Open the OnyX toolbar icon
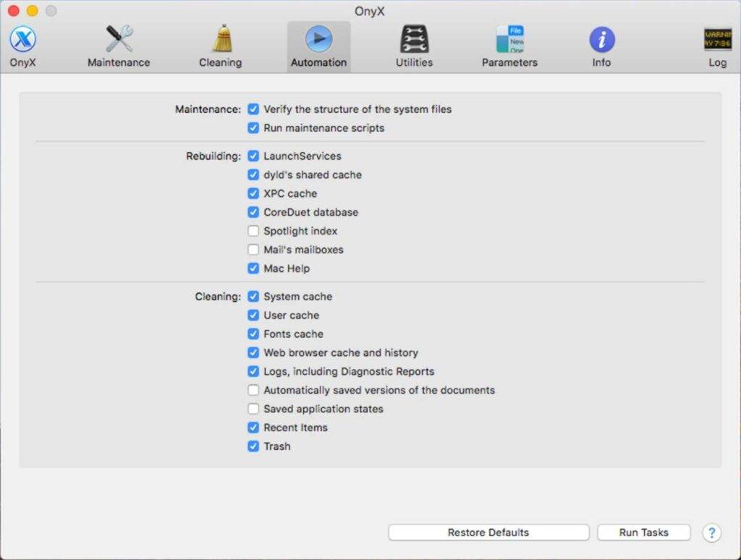Image resolution: width=741 pixels, height=560 pixels. 22,39
